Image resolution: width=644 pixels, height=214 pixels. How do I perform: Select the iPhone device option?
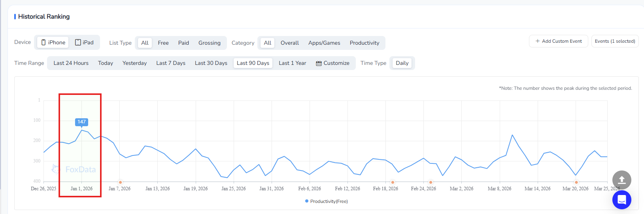[x=53, y=42]
